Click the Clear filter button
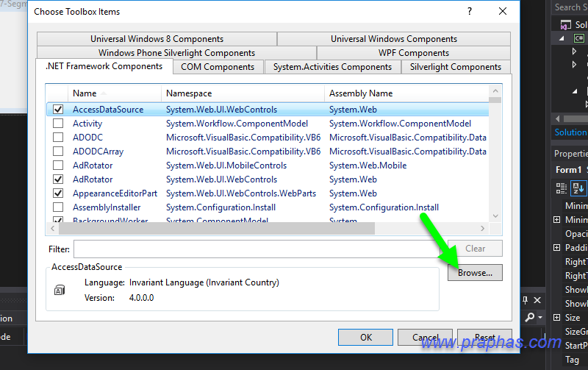The height and width of the screenshot is (370, 588). (x=475, y=249)
